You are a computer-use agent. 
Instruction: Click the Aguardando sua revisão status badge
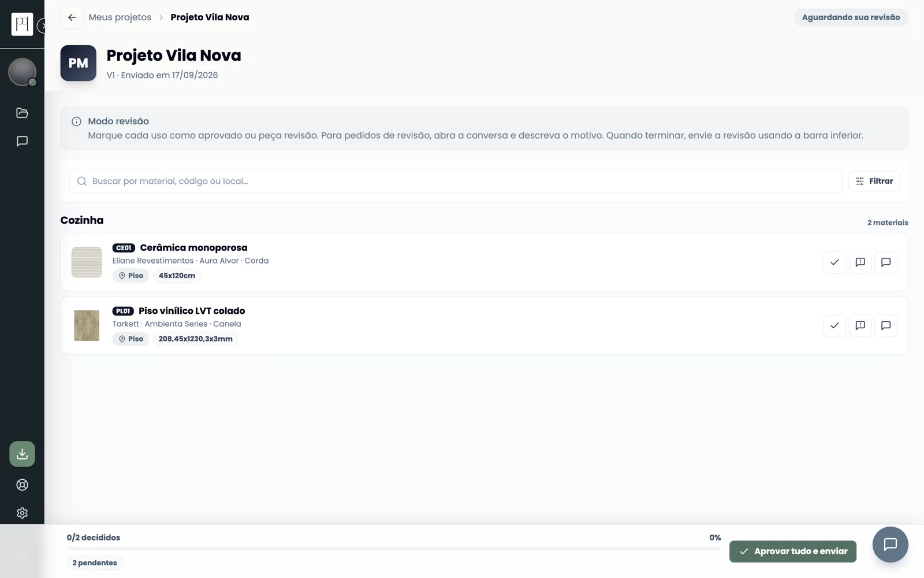pyautogui.click(x=851, y=17)
